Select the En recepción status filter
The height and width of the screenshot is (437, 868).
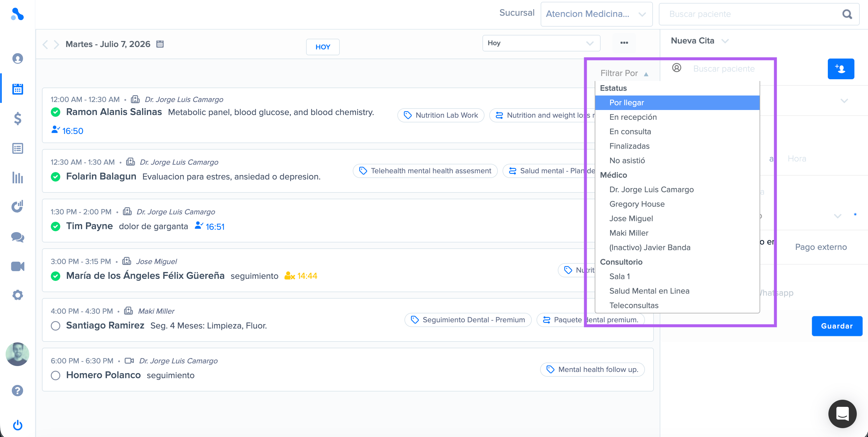point(677,117)
